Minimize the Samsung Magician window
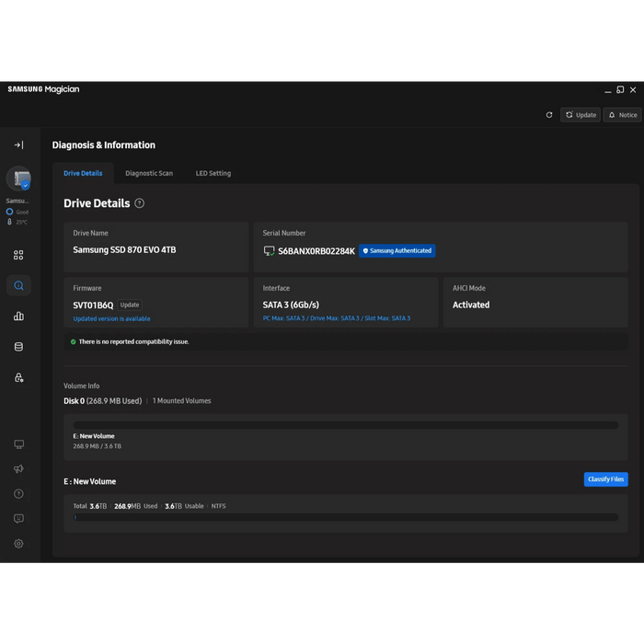This screenshot has height=644, width=644. click(x=608, y=90)
